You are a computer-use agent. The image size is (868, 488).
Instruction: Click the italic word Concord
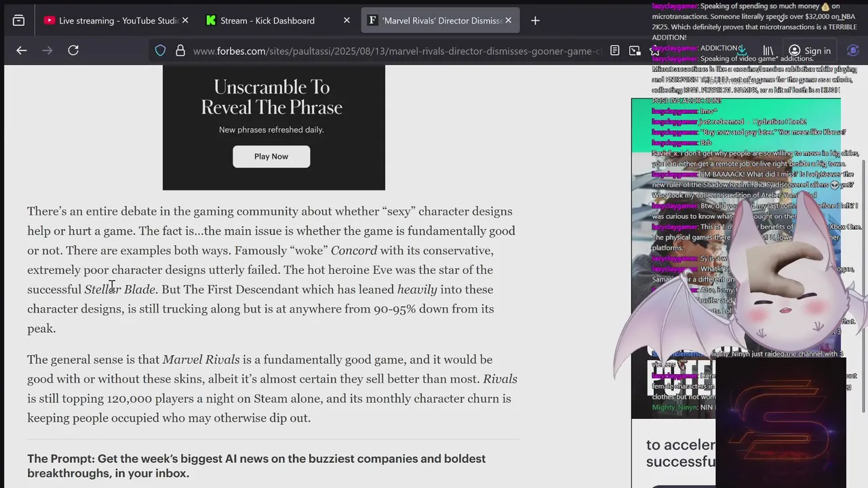click(354, 250)
